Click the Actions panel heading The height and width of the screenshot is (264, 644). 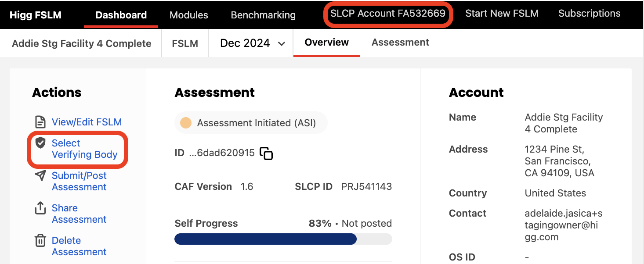[57, 93]
